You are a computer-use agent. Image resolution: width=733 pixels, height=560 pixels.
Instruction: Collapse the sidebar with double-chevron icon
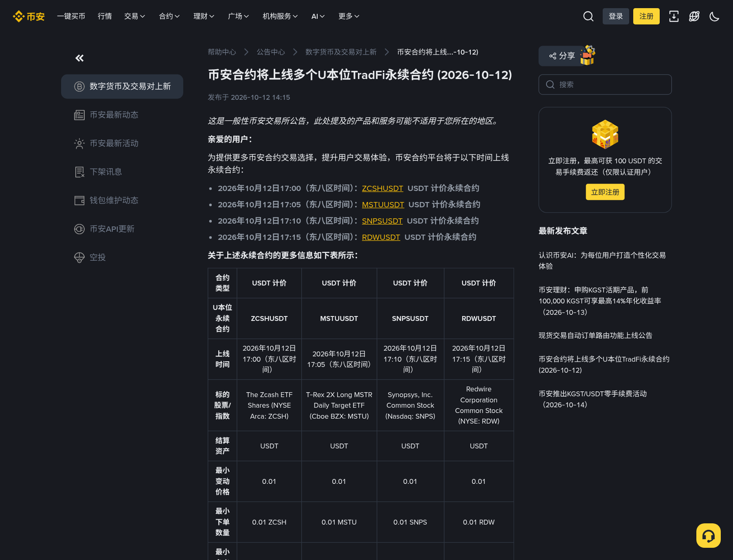79,58
